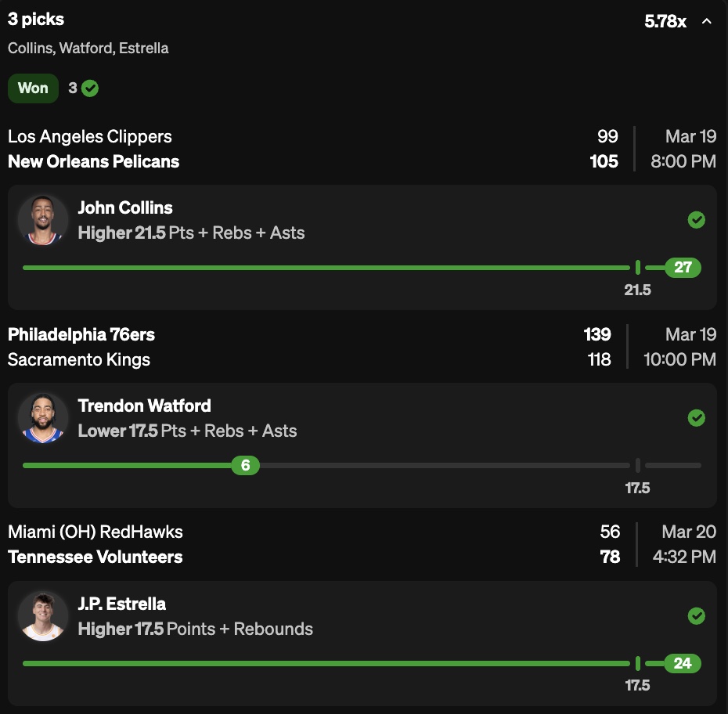Image resolution: width=728 pixels, height=714 pixels.
Task: Click the 24 result bubble on Estrella slider
Action: [683, 664]
